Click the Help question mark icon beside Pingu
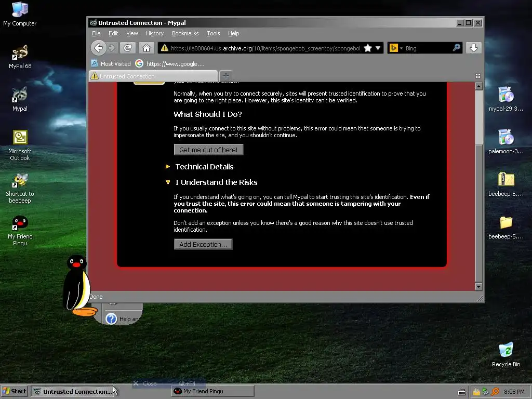532x399 pixels. click(111, 319)
